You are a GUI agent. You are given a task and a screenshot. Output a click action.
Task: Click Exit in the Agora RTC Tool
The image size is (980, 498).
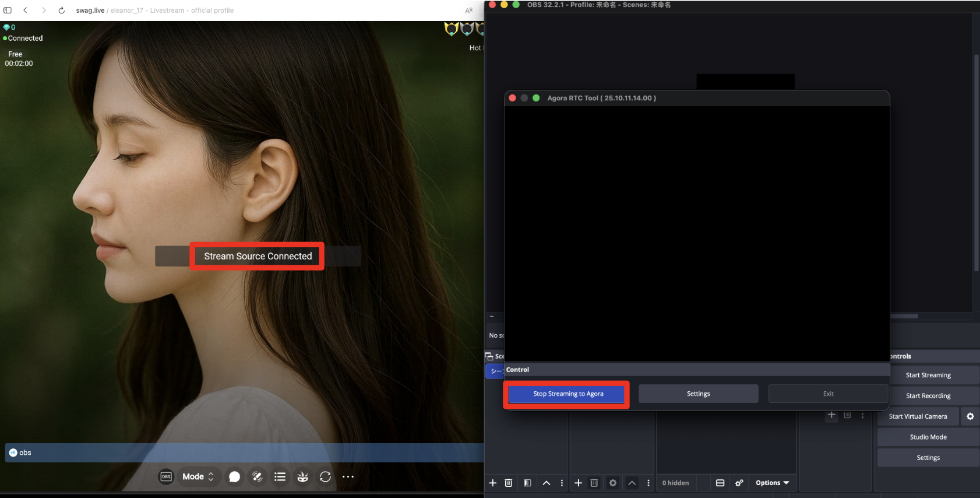point(828,394)
